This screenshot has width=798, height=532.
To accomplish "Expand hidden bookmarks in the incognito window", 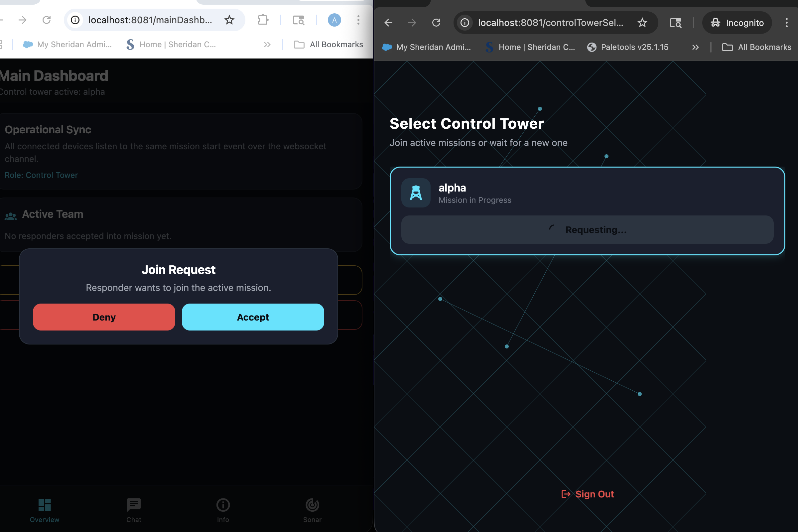I will point(695,47).
